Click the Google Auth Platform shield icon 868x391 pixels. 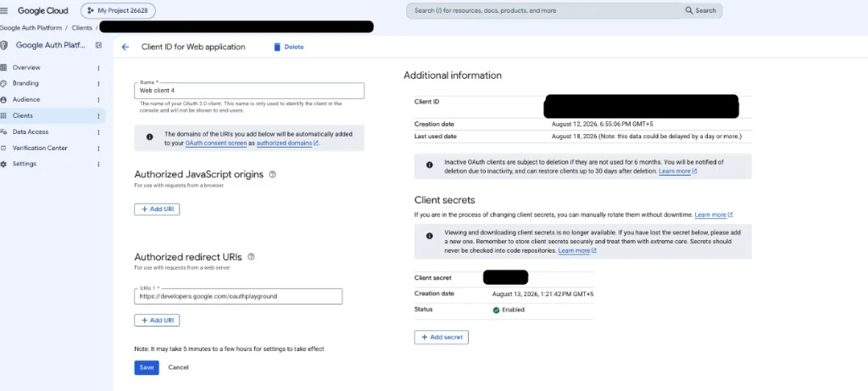pyautogui.click(x=4, y=46)
